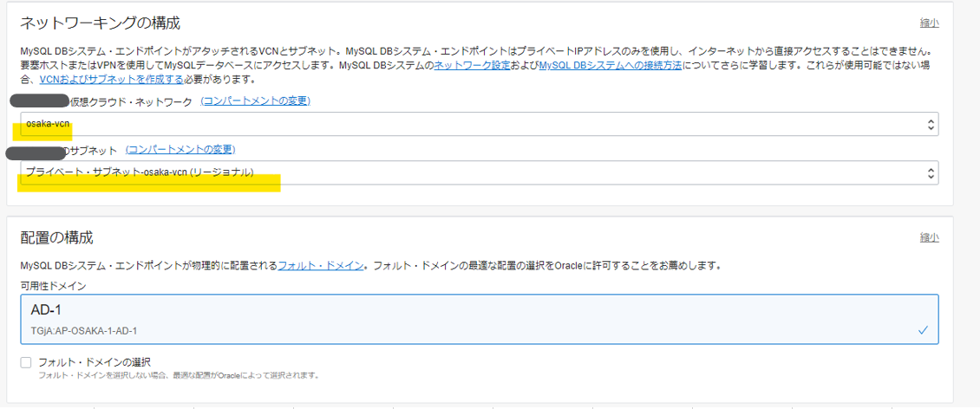The width and height of the screenshot is (980, 409).
Task: Follow the VCNおよびサブネットを作成する link
Action: [x=111, y=80]
